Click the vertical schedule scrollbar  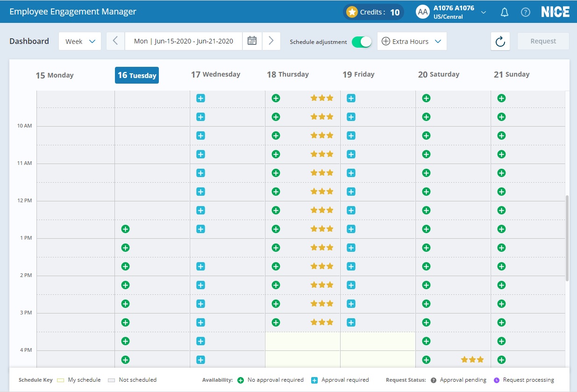(567, 237)
